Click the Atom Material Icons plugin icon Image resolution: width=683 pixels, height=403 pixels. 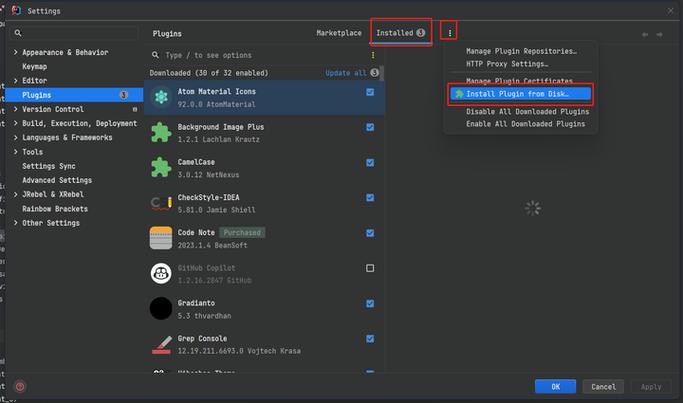tap(161, 97)
